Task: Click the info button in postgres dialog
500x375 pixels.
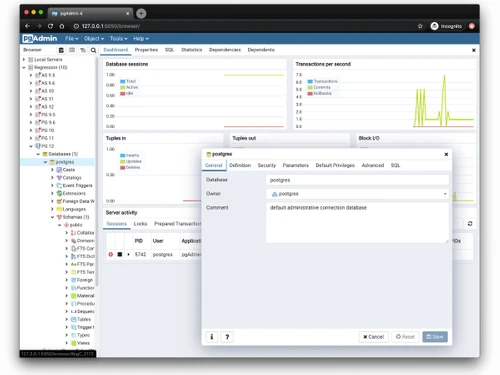Action: click(x=211, y=337)
